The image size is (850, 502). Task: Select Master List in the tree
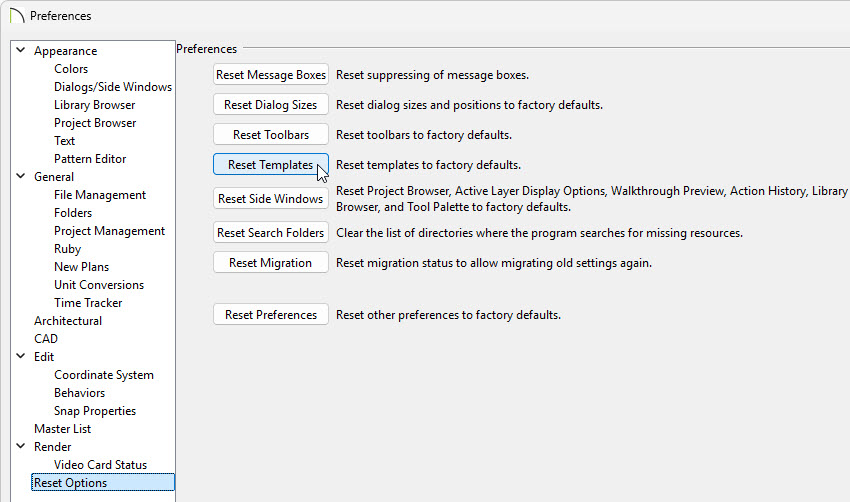pyautogui.click(x=62, y=429)
